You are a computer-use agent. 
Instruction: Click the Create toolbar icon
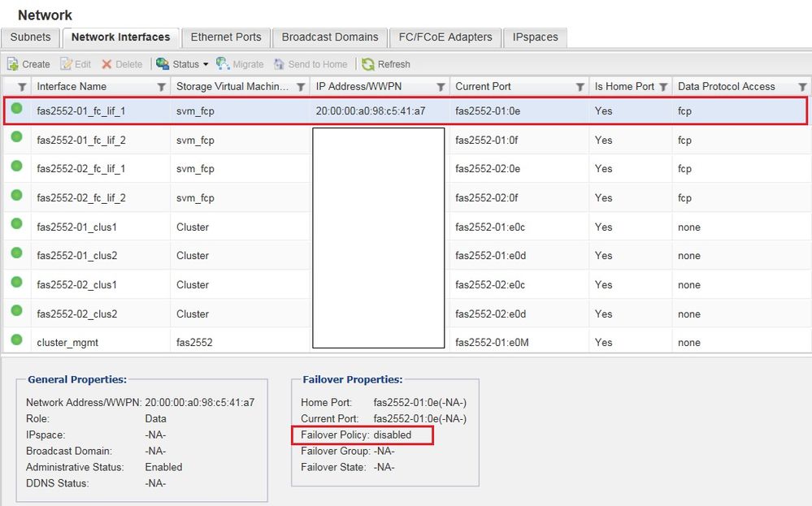click(13, 64)
